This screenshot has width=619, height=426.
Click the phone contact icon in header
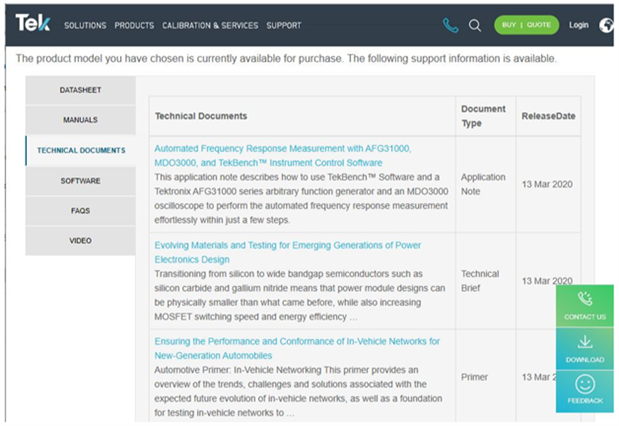pos(450,25)
